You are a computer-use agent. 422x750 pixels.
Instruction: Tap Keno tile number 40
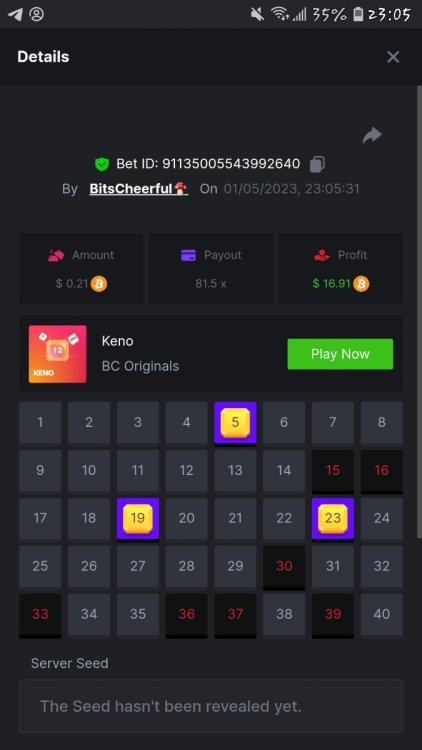[x=381, y=614]
